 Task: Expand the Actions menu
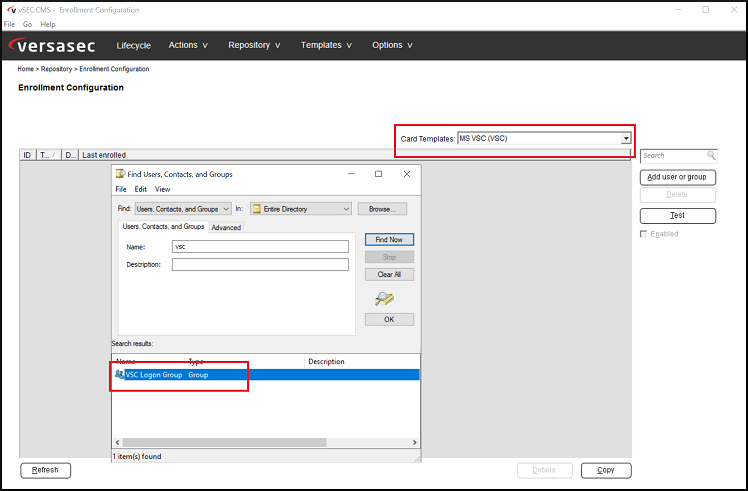[188, 45]
